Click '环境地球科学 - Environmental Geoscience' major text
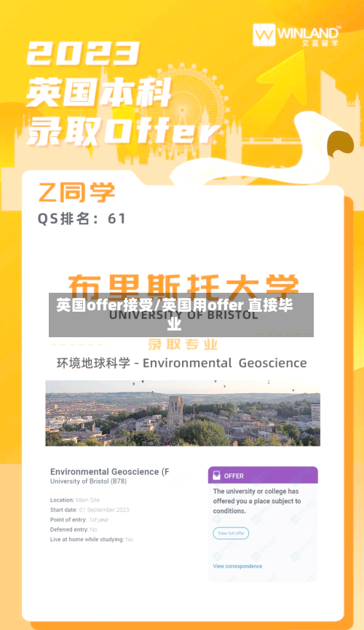 click(x=181, y=363)
